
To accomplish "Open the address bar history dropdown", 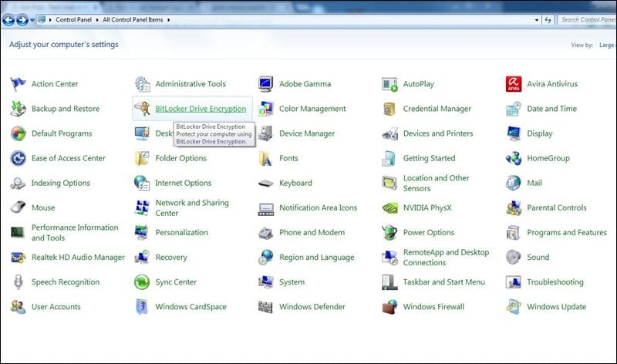I will click(x=537, y=20).
